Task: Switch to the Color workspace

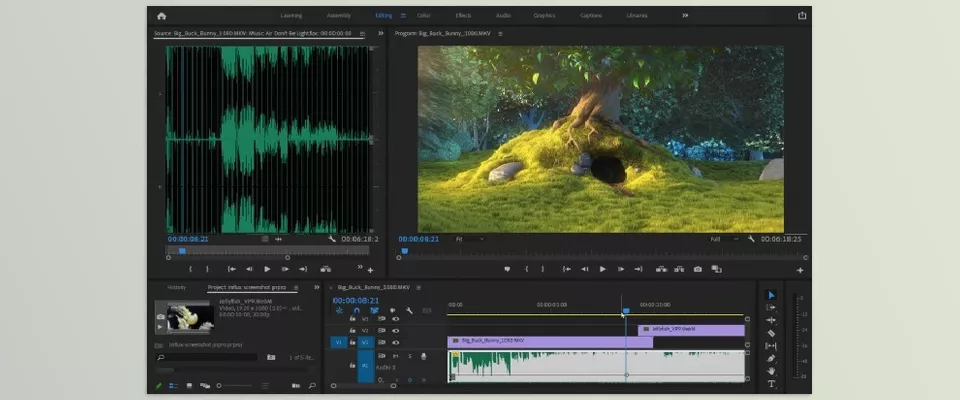Action: 424,15
